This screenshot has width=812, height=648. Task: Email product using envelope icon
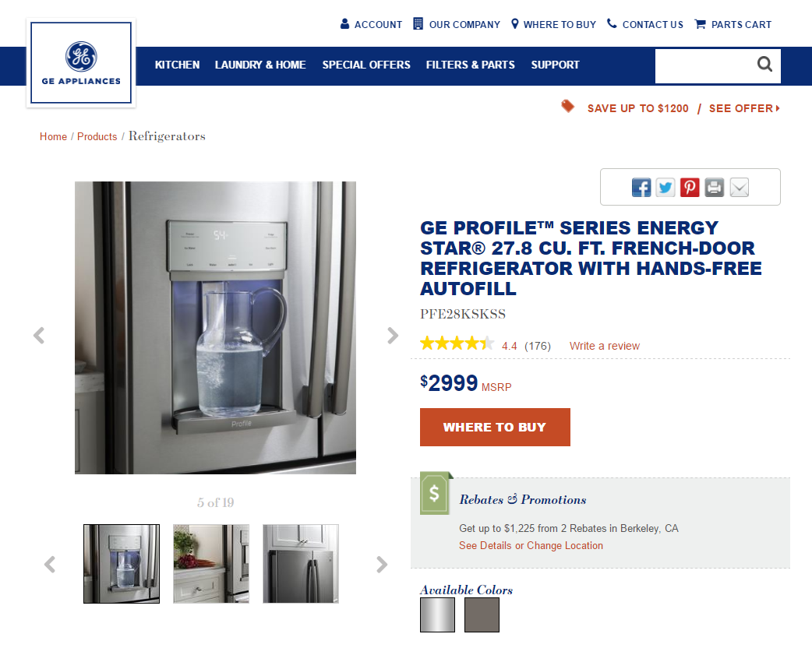click(x=739, y=188)
